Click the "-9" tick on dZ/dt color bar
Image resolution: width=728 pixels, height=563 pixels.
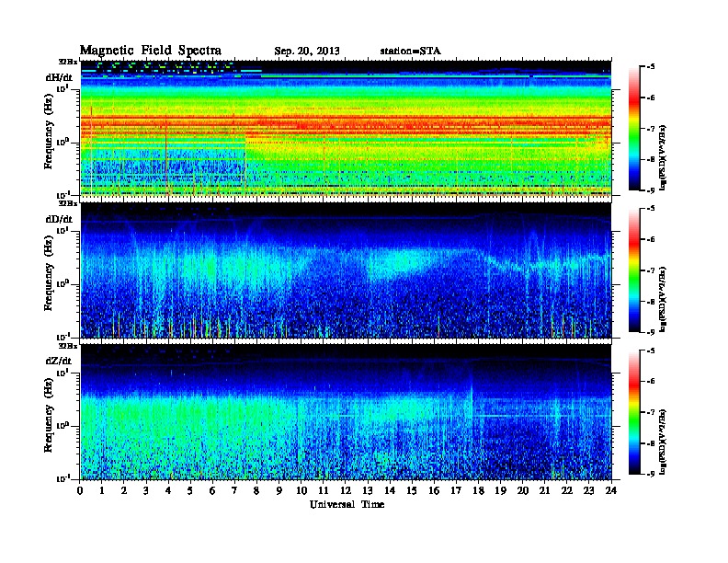(x=651, y=474)
